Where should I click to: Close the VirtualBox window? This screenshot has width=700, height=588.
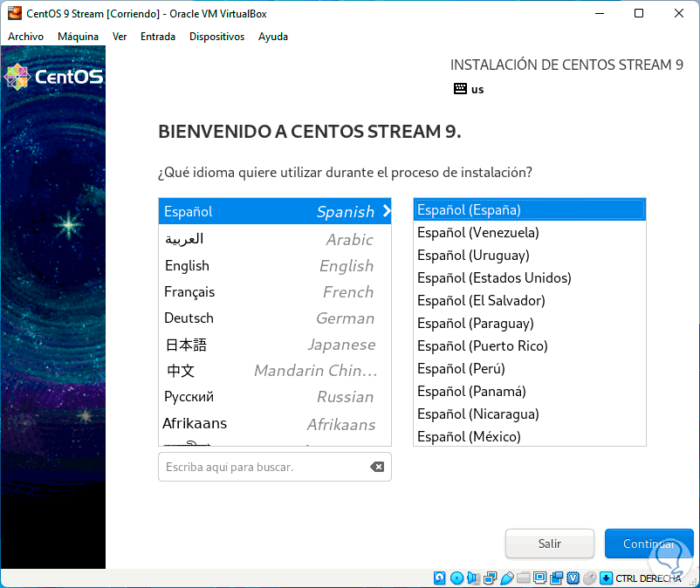[678, 13]
